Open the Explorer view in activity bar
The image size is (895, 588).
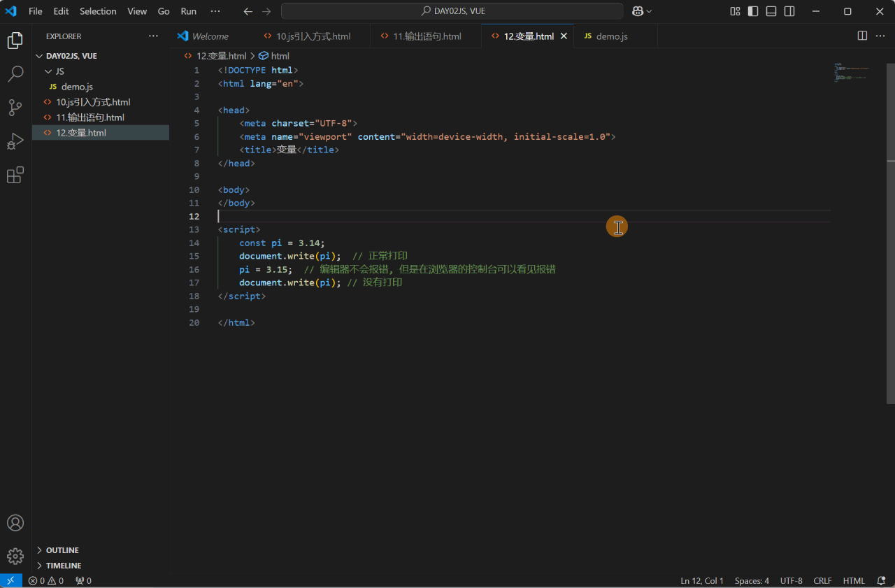coord(15,41)
